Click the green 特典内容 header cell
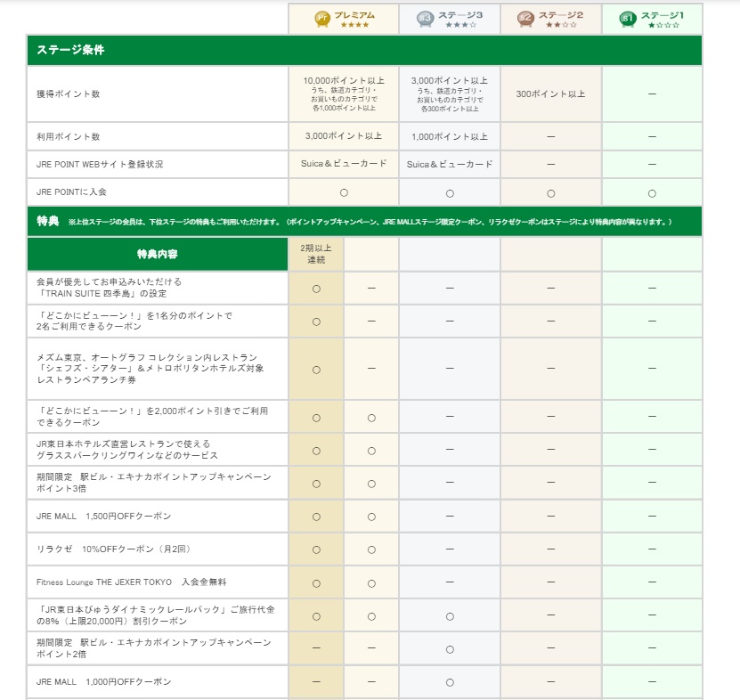This screenshot has height=700, width=740. [x=158, y=255]
